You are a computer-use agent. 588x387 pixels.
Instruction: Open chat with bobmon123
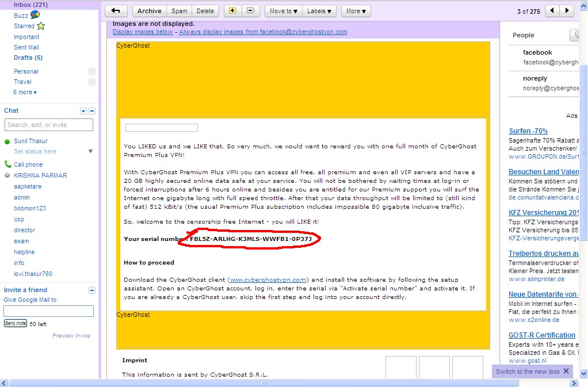pos(30,208)
